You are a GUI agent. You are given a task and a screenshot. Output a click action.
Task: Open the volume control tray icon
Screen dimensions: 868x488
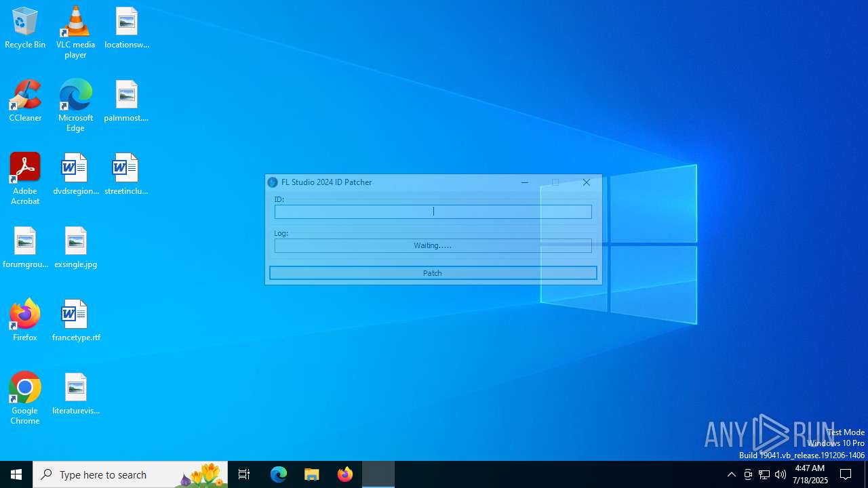pyautogui.click(x=781, y=474)
